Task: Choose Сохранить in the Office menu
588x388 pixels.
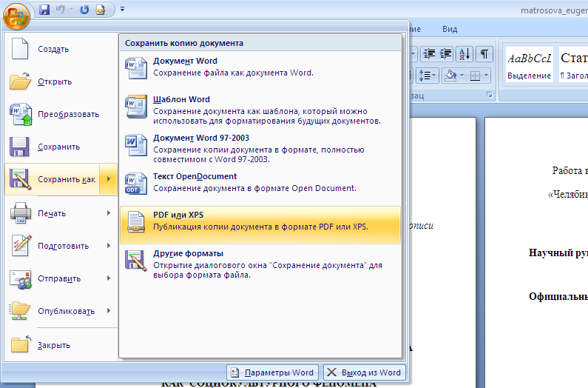Action: pos(61,147)
